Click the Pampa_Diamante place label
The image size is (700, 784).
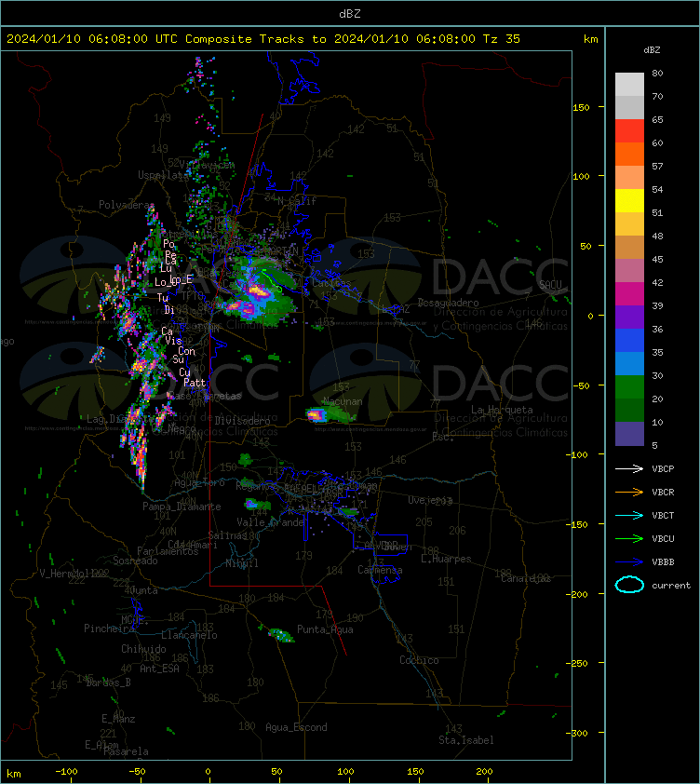(182, 507)
